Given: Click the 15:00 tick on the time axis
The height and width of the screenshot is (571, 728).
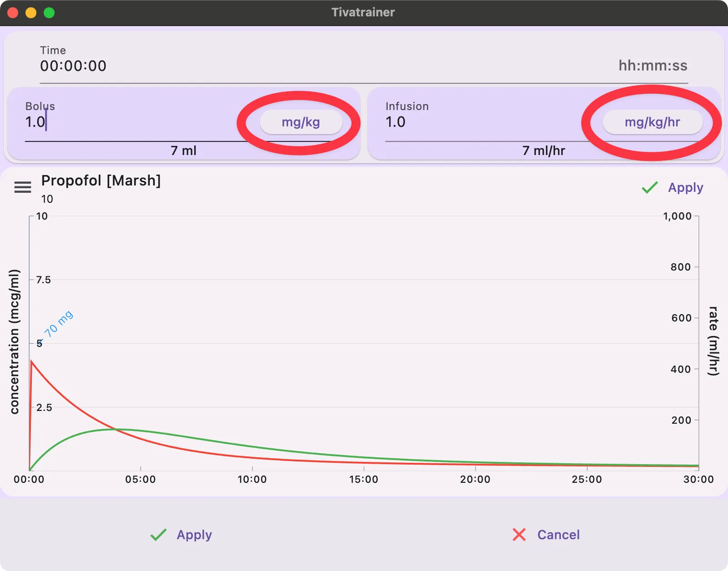Looking at the screenshot, I should tap(364, 479).
